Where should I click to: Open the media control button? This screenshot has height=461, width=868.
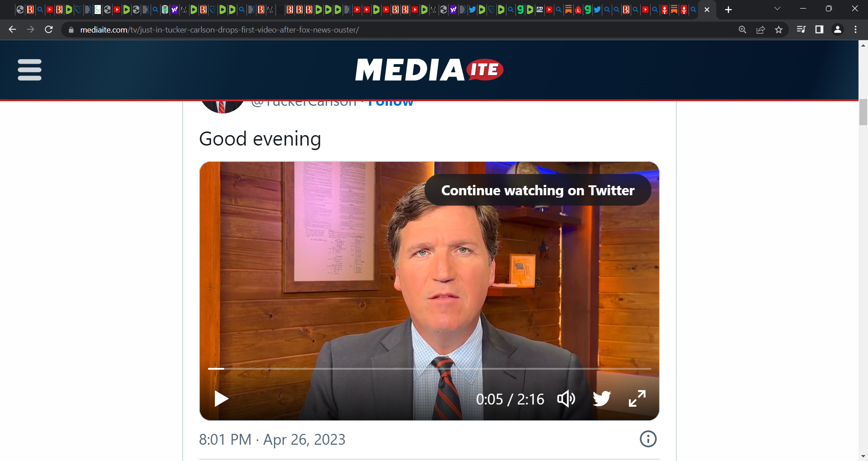(x=801, y=30)
